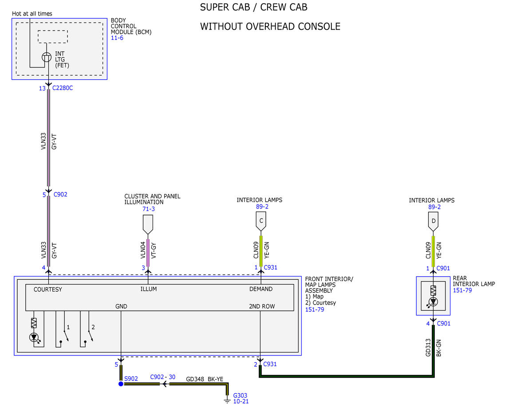The height and width of the screenshot is (411, 532).
Task: Open the 89-2 link above connector C
Action: pyautogui.click(x=262, y=207)
